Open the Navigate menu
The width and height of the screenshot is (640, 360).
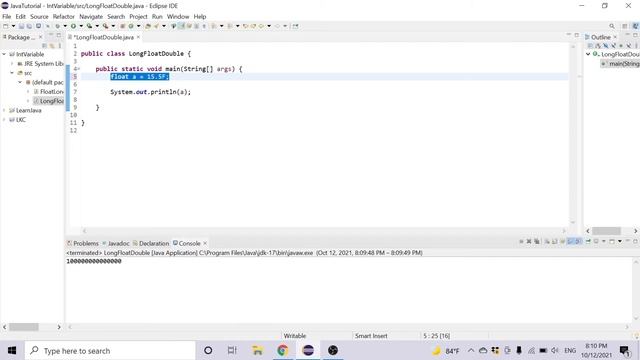[91, 17]
